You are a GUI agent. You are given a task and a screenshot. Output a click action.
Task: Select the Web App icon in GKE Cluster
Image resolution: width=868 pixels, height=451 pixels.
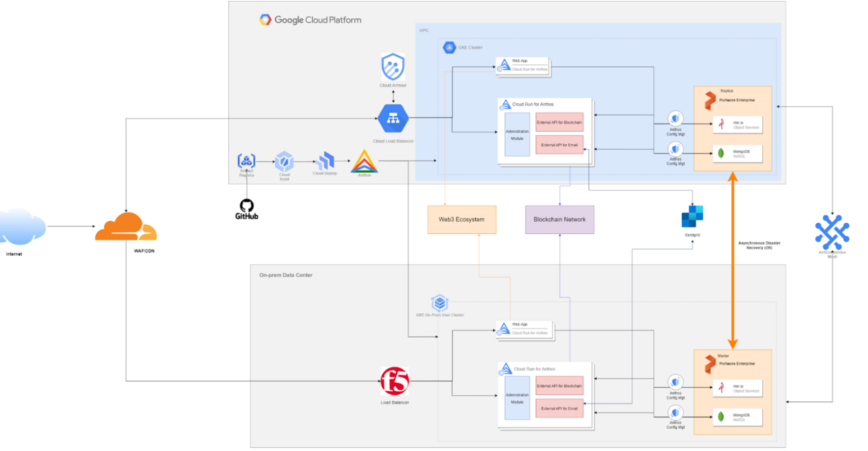[504, 65]
